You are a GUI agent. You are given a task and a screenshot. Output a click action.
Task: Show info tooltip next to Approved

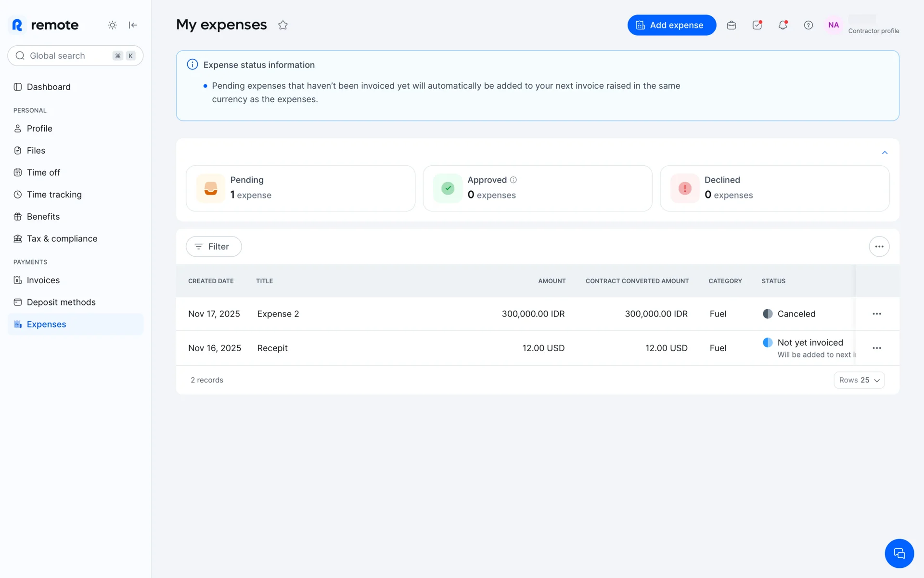513,180
